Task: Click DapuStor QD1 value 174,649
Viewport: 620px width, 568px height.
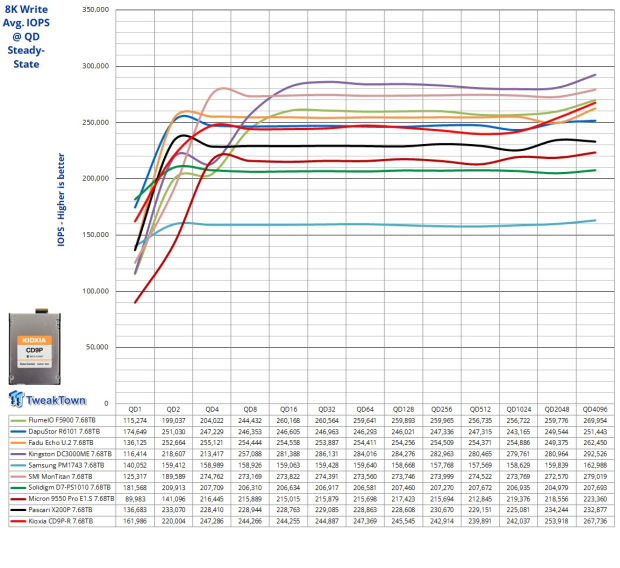Action: click(135, 432)
